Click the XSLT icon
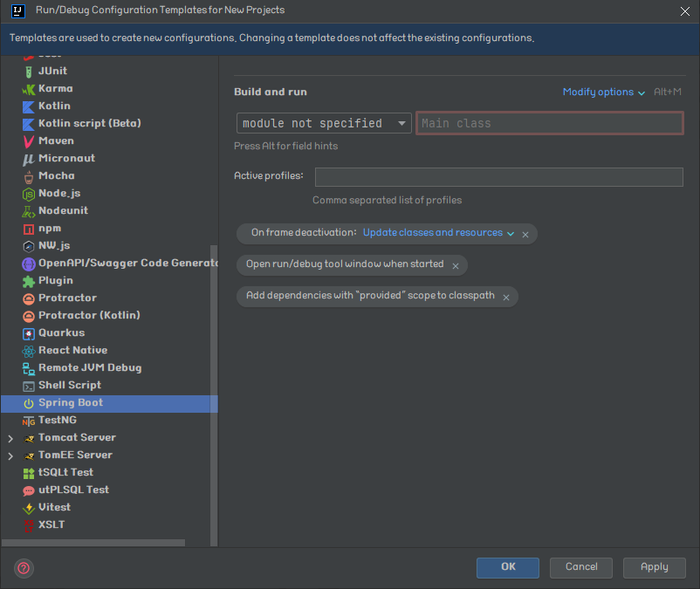Screen dimensions: 700x589 (29, 525)
